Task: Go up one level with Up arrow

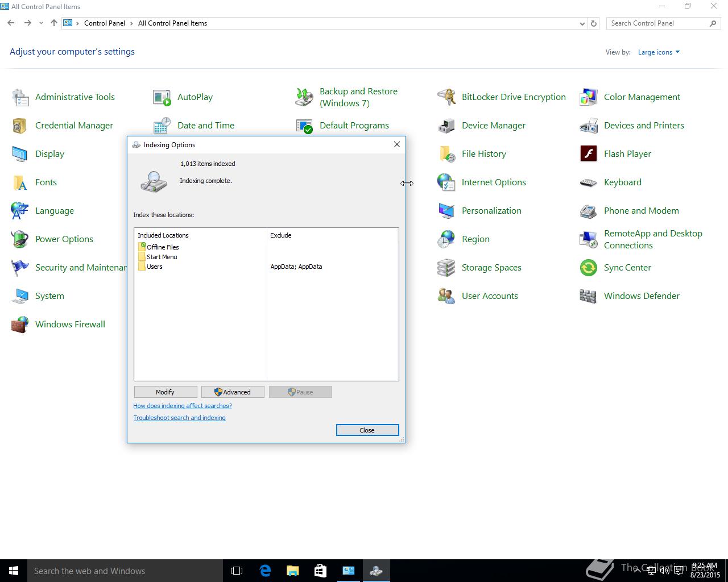Action: pyautogui.click(x=53, y=23)
